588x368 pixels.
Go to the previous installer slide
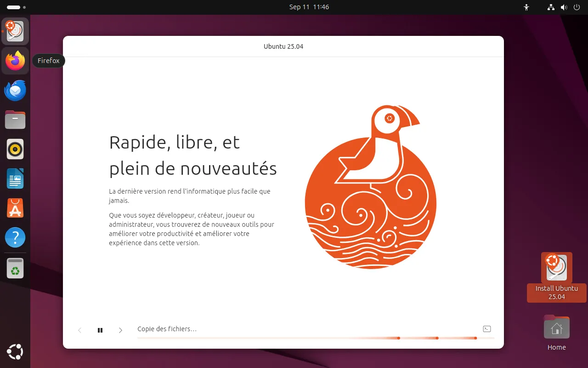(x=80, y=330)
